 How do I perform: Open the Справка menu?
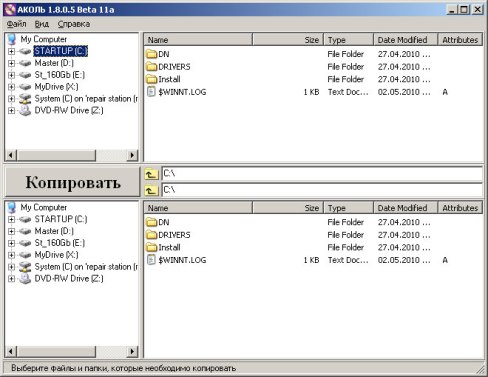click(74, 24)
